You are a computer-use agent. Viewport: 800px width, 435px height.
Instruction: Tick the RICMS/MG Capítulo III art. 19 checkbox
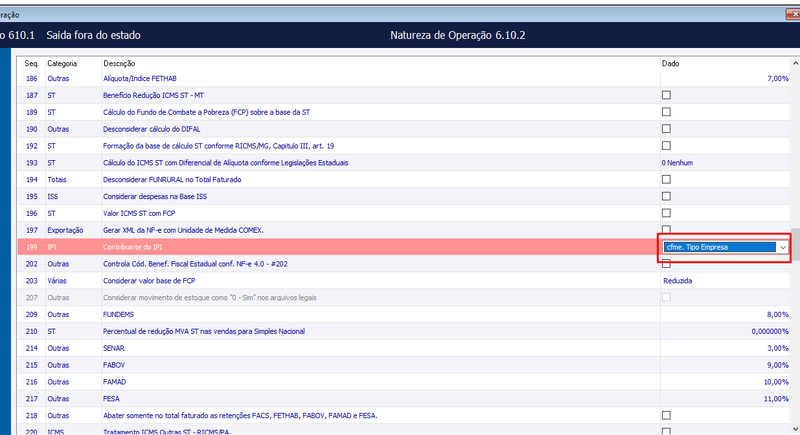pyautogui.click(x=666, y=145)
